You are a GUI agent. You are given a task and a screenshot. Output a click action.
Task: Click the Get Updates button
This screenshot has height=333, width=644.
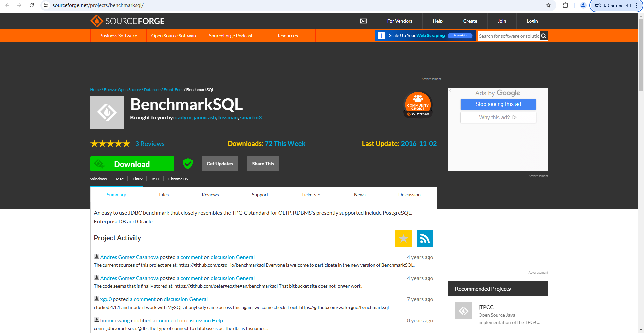[x=220, y=164]
